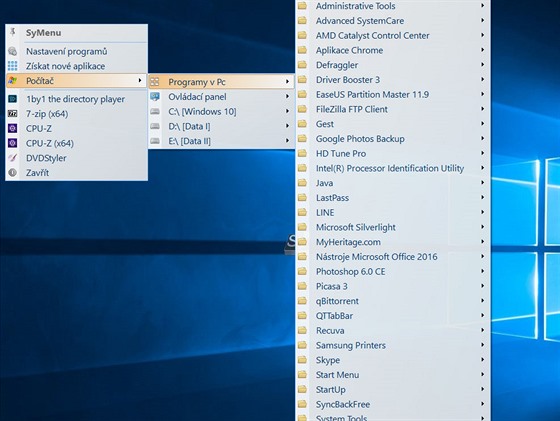Expand the LINE submenu arrow

click(x=482, y=212)
